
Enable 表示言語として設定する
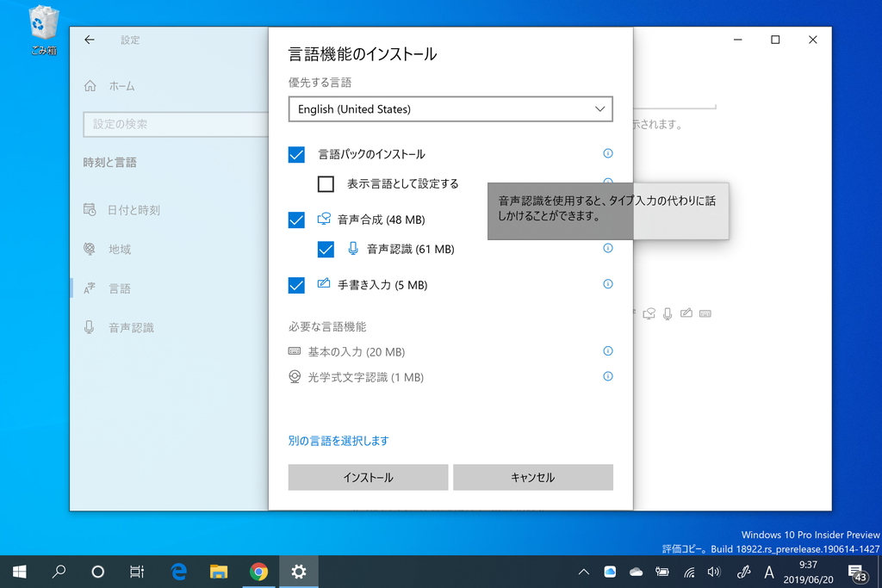pos(326,183)
